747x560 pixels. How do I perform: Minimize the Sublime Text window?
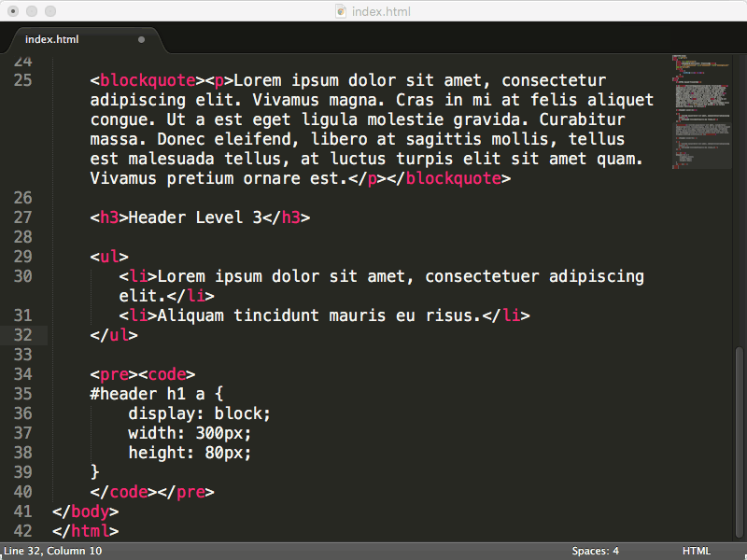click(32, 11)
